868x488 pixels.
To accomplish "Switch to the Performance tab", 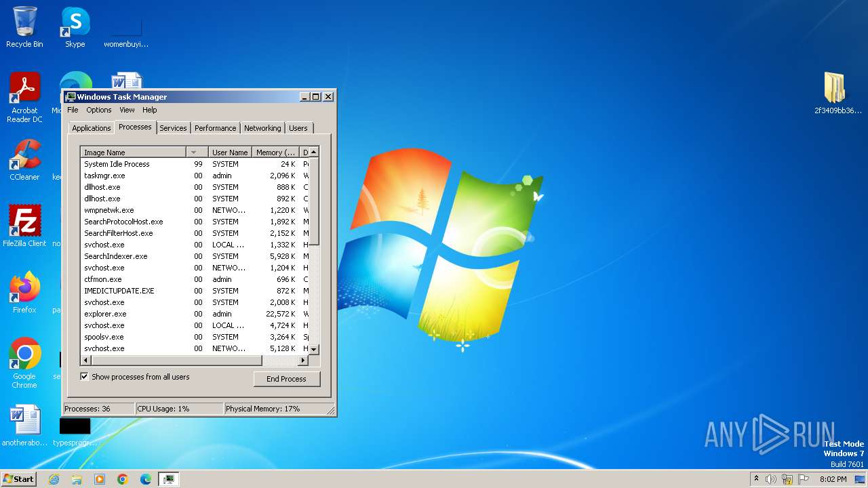I will pos(215,128).
